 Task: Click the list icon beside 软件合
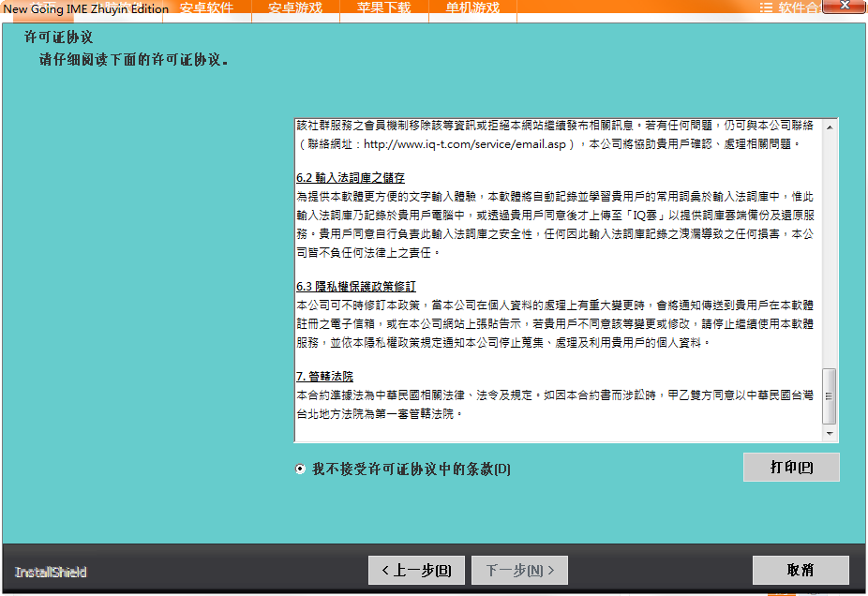pos(766,7)
